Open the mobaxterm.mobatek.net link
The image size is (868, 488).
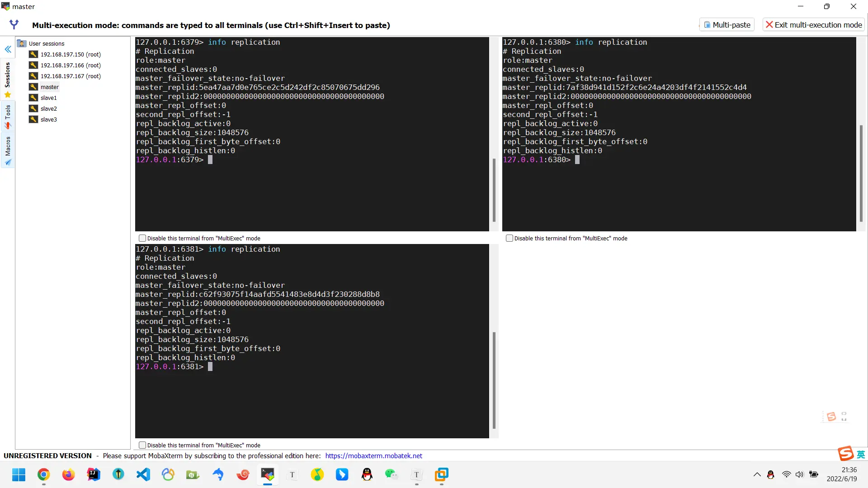click(373, 456)
